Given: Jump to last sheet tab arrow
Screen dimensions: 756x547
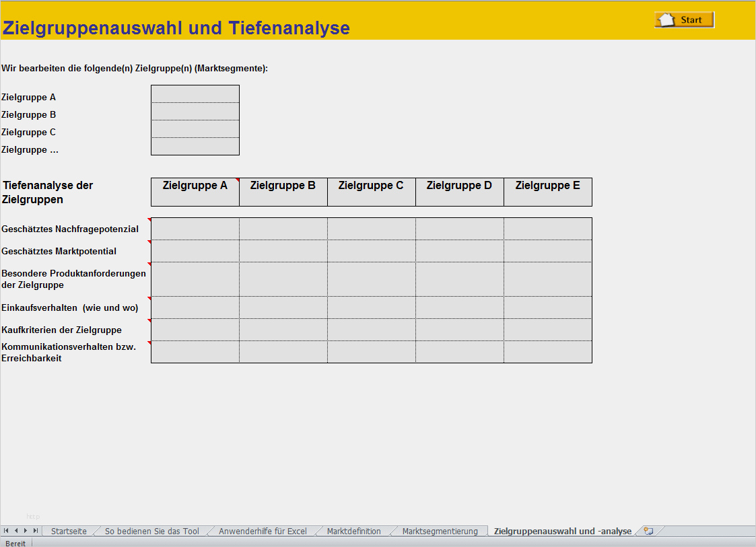Looking at the screenshot, I should coord(36,531).
